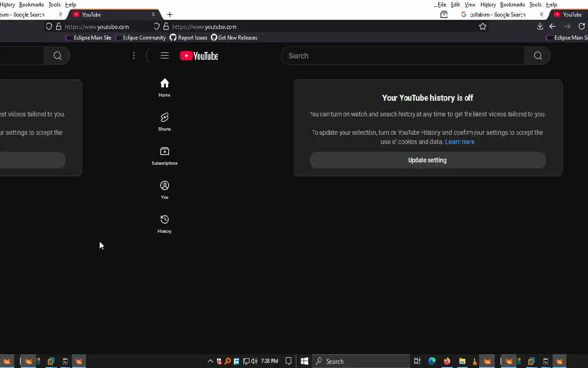Viewport: 588px width, 368px height.
Task: Open File Explorer from the taskbar
Action: click(x=462, y=361)
